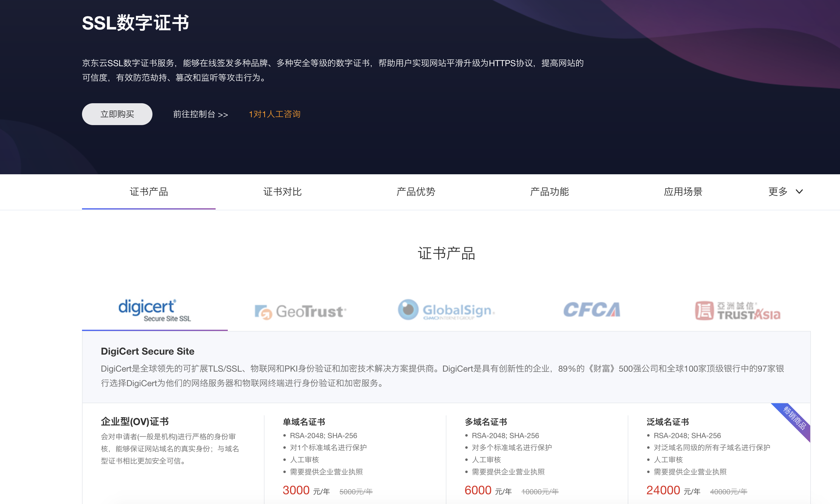Click the 企业型(OV)证书 heading
The height and width of the screenshot is (504, 840).
[135, 421]
